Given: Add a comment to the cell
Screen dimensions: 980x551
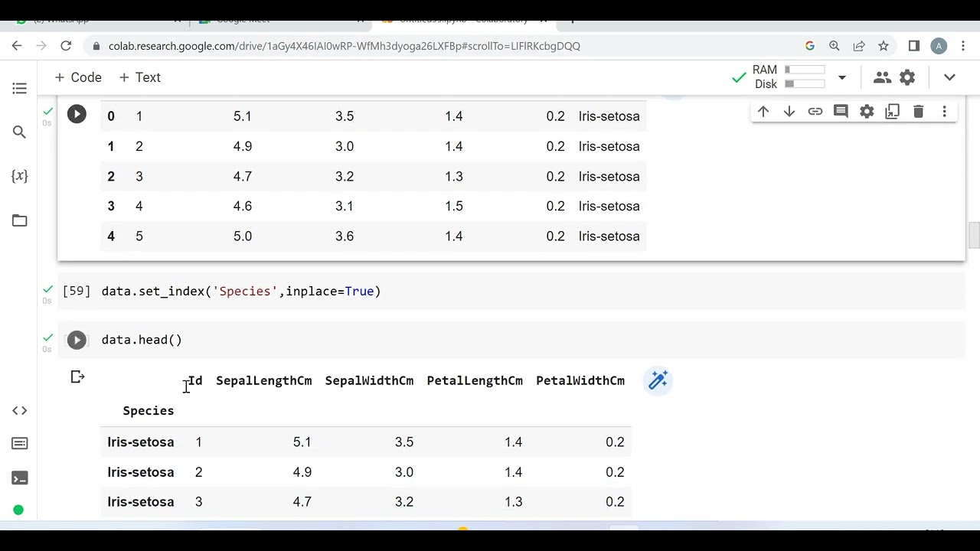Looking at the screenshot, I should pos(841,112).
